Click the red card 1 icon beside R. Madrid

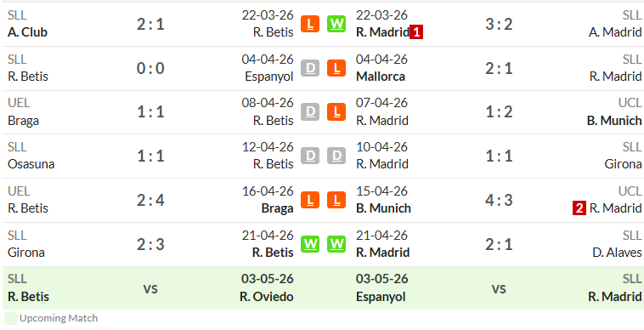coord(416,32)
